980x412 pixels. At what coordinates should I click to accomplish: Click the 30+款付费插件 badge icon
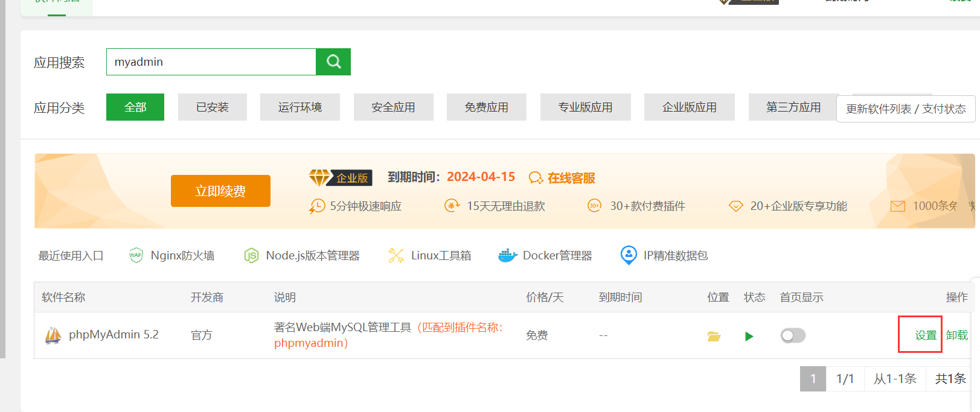595,206
